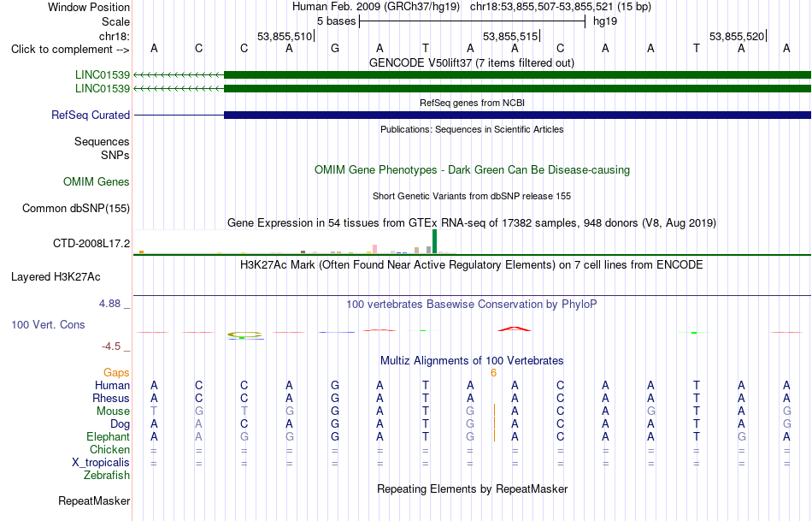Click the 53,855,515 position marker

510,36
